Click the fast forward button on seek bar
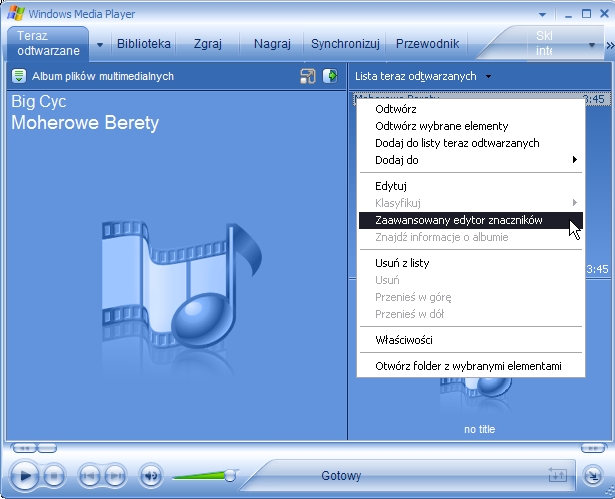The image size is (615, 499). tap(593, 448)
